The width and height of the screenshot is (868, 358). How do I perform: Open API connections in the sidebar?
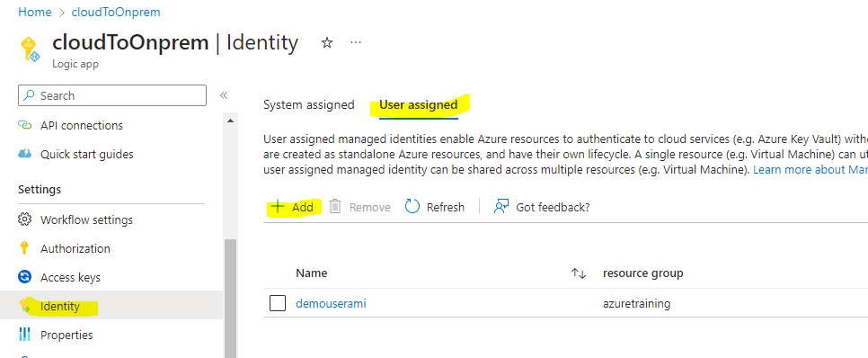(82, 125)
